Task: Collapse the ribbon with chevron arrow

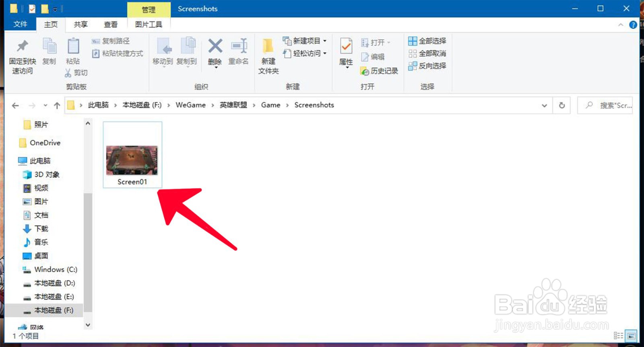Action: point(621,25)
